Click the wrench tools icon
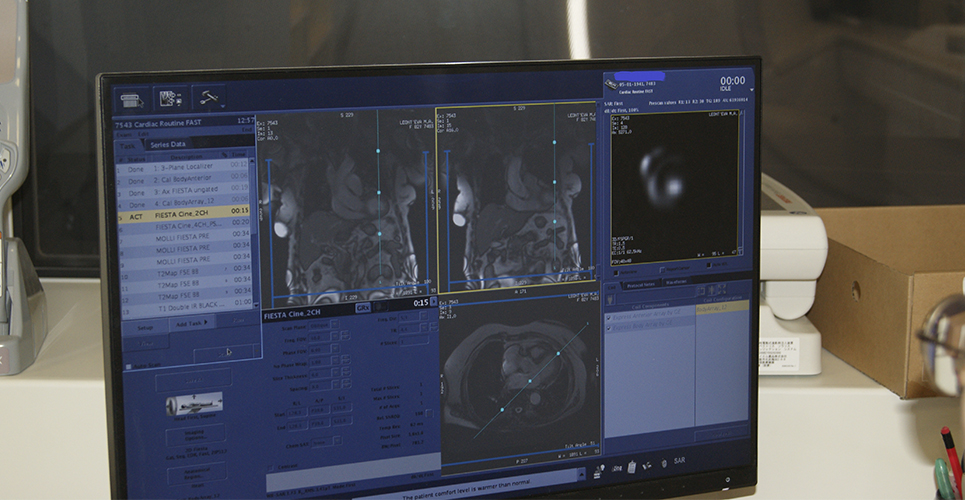The width and height of the screenshot is (965, 500). pyautogui.click(x=208, y=97)
